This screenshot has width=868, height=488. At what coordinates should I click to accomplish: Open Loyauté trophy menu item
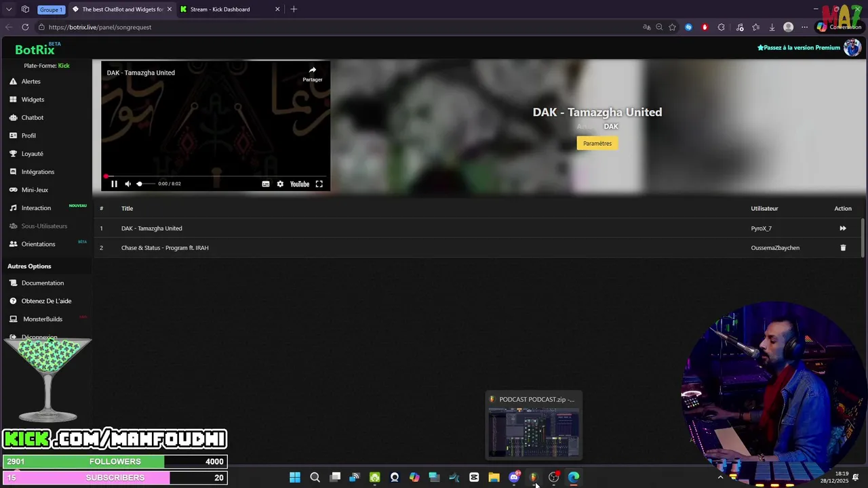point(32,154)
